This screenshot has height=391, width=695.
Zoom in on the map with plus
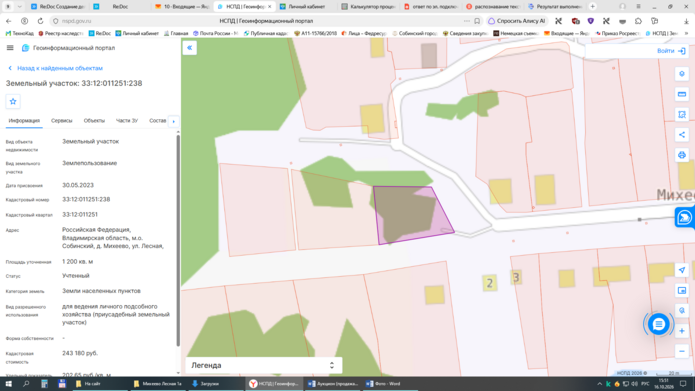point(682,331)
